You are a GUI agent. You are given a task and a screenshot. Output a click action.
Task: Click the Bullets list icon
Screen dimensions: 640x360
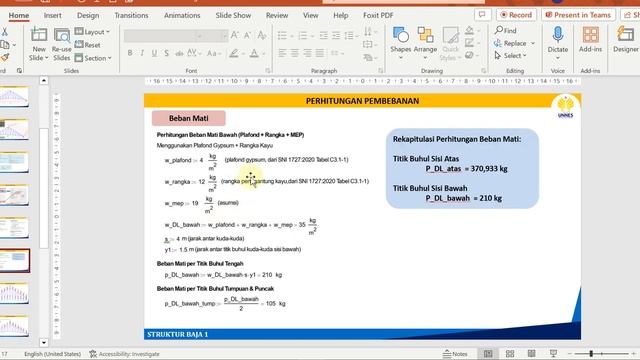point(282,36)
